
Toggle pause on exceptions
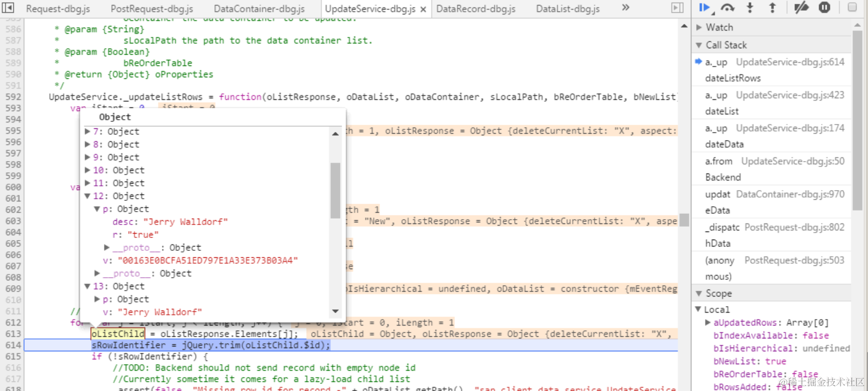tap(824, 8)
